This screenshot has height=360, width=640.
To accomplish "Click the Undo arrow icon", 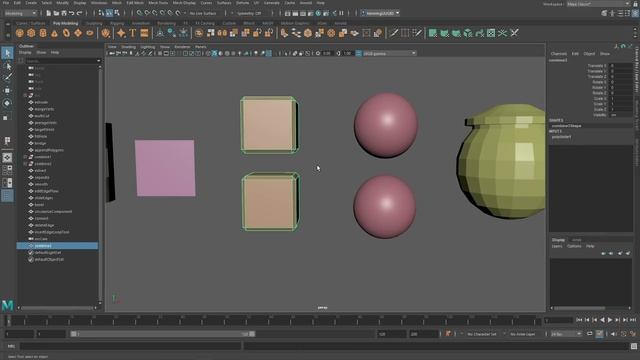I will point(72,13).
